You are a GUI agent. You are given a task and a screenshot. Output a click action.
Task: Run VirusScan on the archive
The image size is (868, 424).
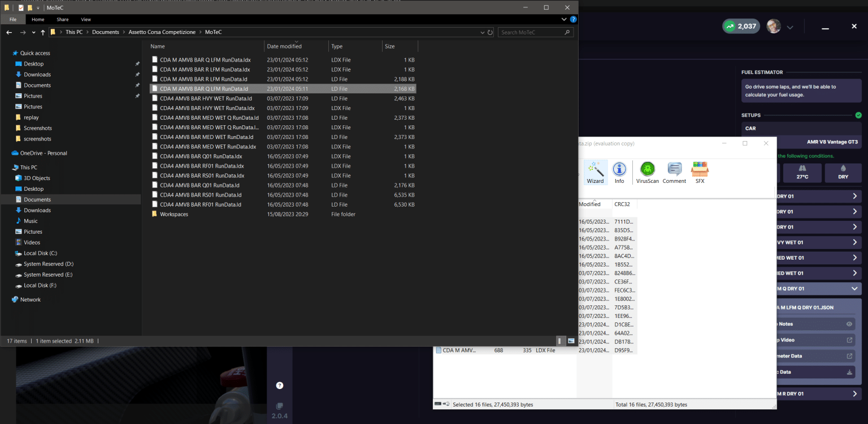648,172
